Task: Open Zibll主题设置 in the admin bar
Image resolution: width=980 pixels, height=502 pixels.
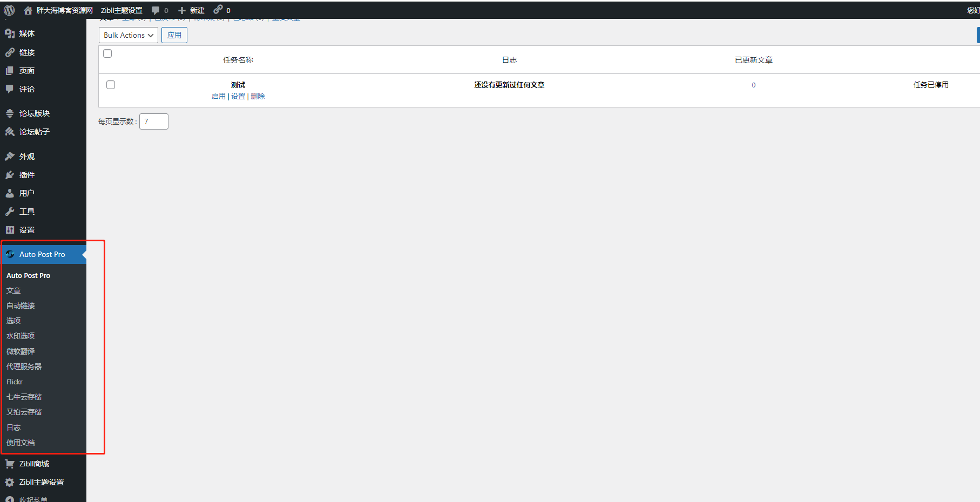Action: (121, 10)
